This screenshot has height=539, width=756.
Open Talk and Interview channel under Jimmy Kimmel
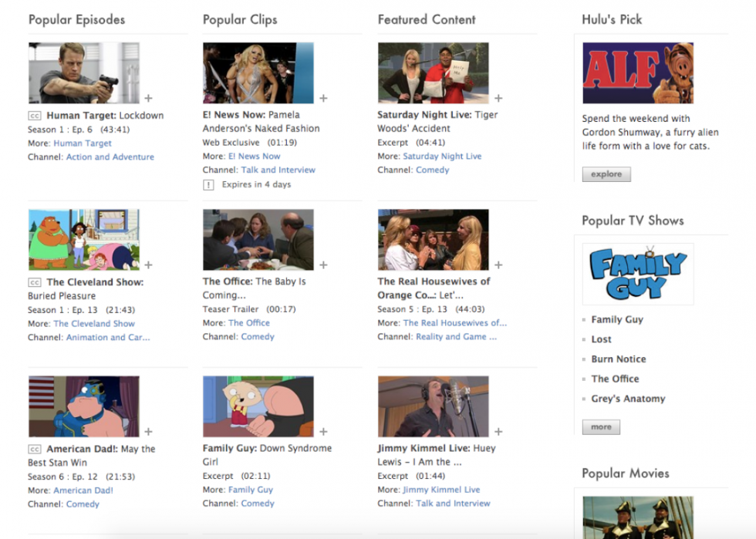453,504
